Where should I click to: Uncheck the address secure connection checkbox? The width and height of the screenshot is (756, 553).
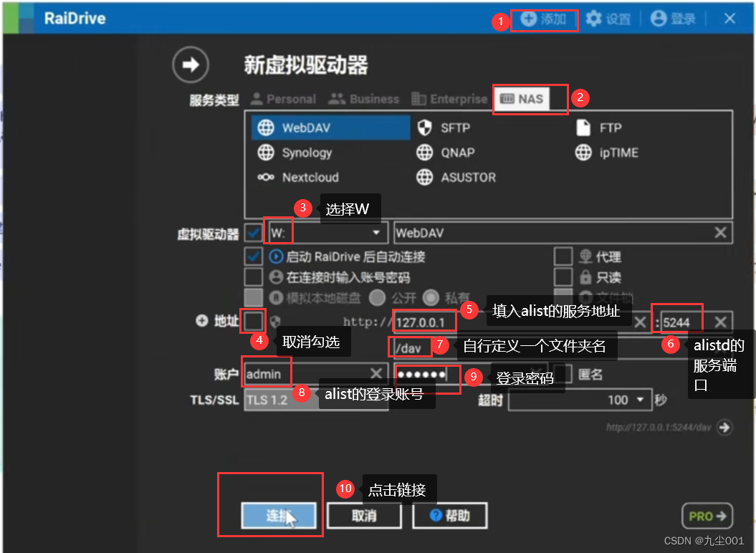coord(254,321)
